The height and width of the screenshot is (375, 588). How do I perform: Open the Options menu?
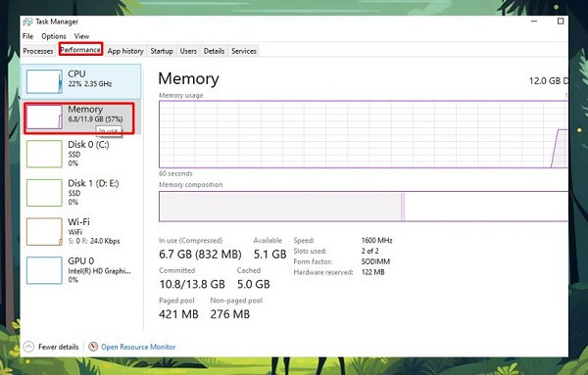[54, 36]
